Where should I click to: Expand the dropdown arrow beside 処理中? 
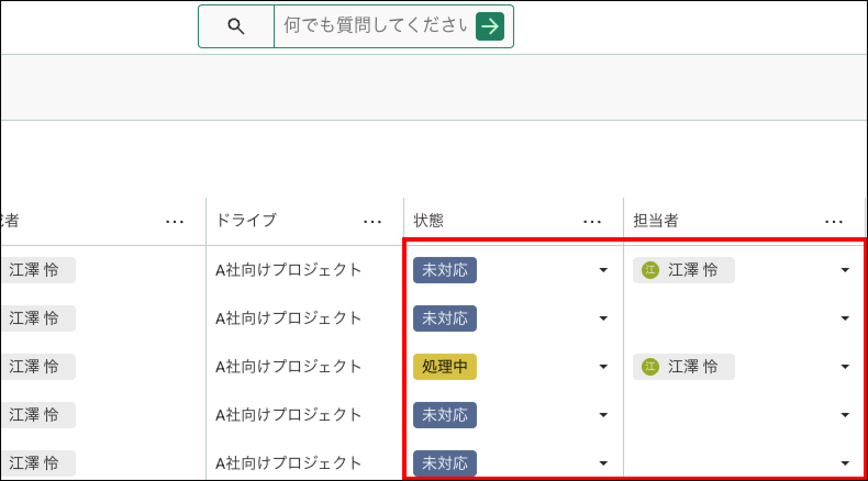pyautogui.click(x=603, y=367)
